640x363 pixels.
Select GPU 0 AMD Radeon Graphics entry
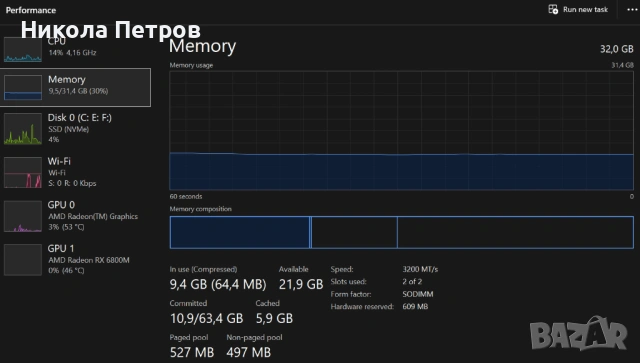pyautogui.click(x=76, y=216)
